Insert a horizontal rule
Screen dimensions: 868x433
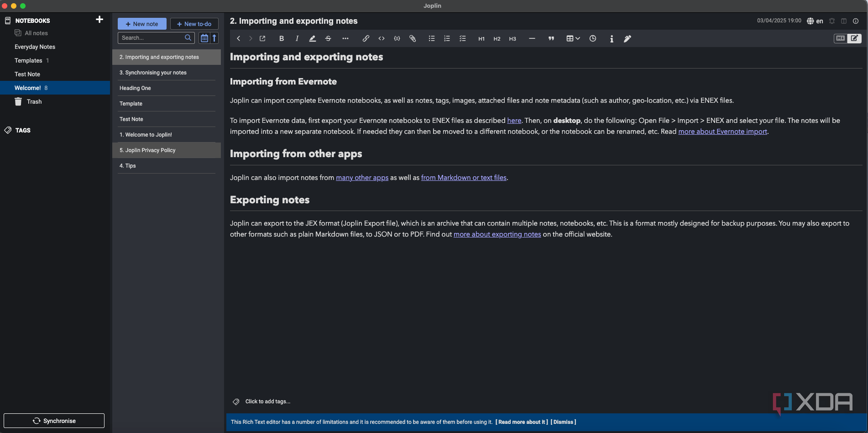pyautogui.click(x=532, y=39)
